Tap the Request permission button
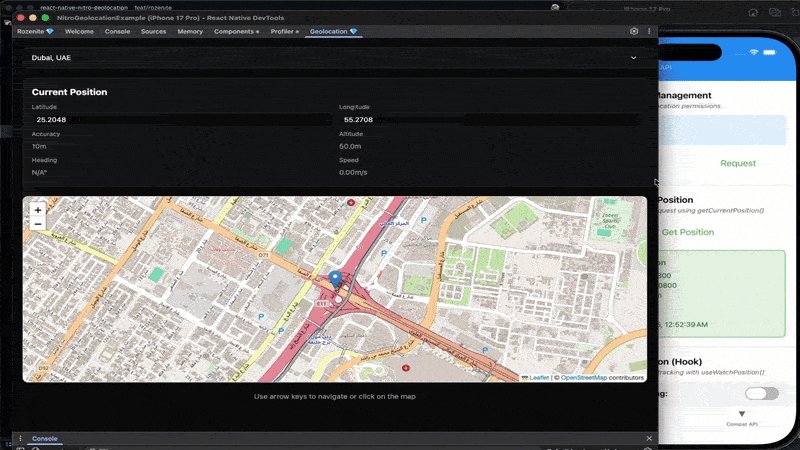 point(738,163)
